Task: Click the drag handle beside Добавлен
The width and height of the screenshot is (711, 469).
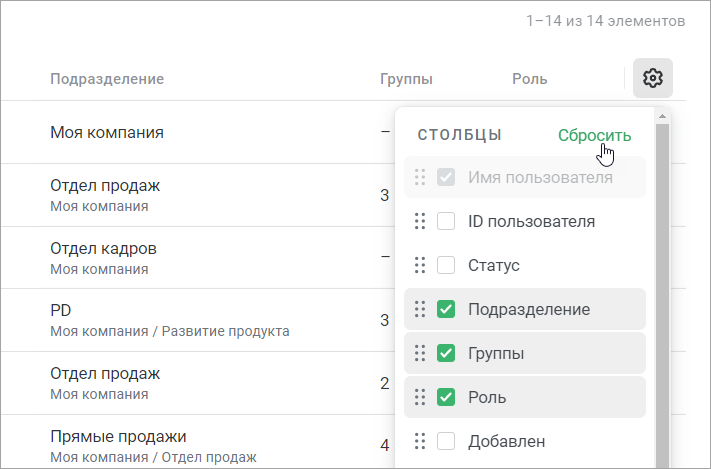Action: (x=420, y=441)
